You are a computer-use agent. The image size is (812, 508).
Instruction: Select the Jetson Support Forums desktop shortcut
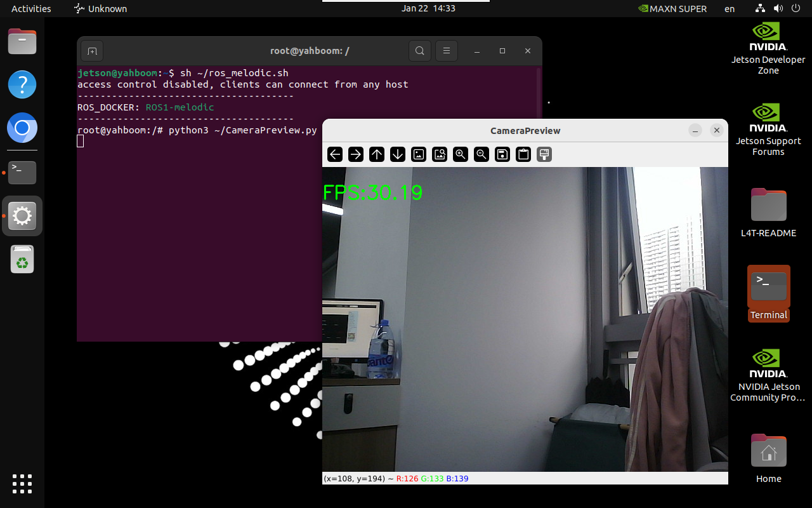pyautogui.click(x=768, y=130)
